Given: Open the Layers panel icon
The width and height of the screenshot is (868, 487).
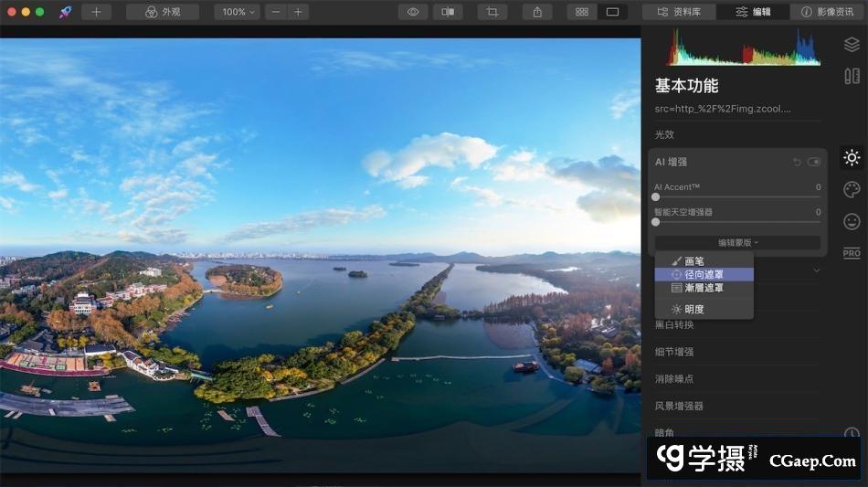Looking at the screenshot, I should (x=852, y=45).
